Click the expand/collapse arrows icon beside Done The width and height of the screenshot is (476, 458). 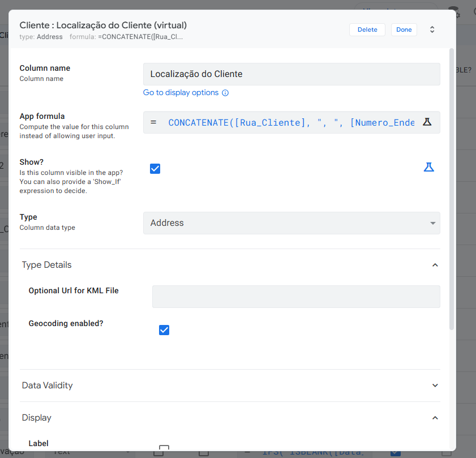tap(432, 29)
